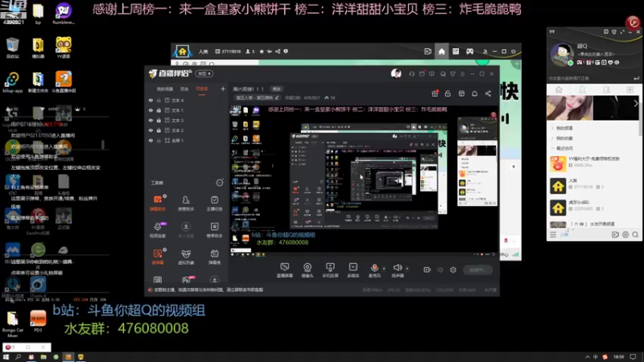The width and height of the screenshot is (644, 362).
Task: Open the 虚拟形象 bear-face tool
Action: [186, 257]
